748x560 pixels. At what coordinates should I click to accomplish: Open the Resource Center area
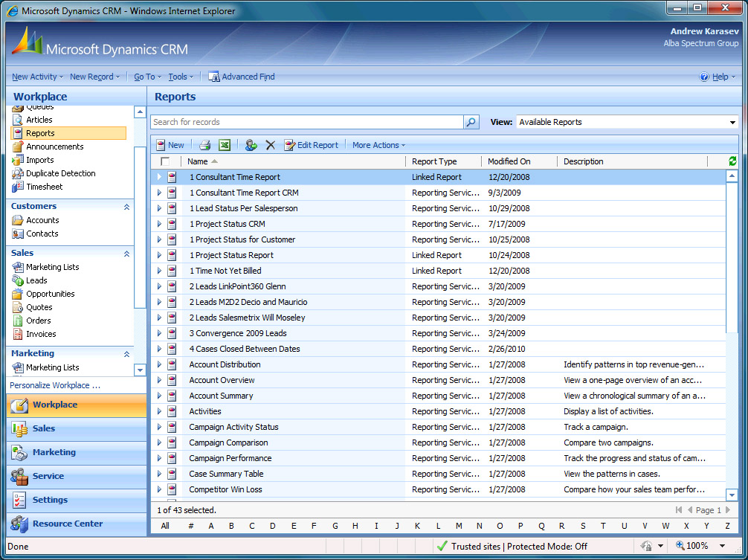pyautogui.click(x=77, y=524)
